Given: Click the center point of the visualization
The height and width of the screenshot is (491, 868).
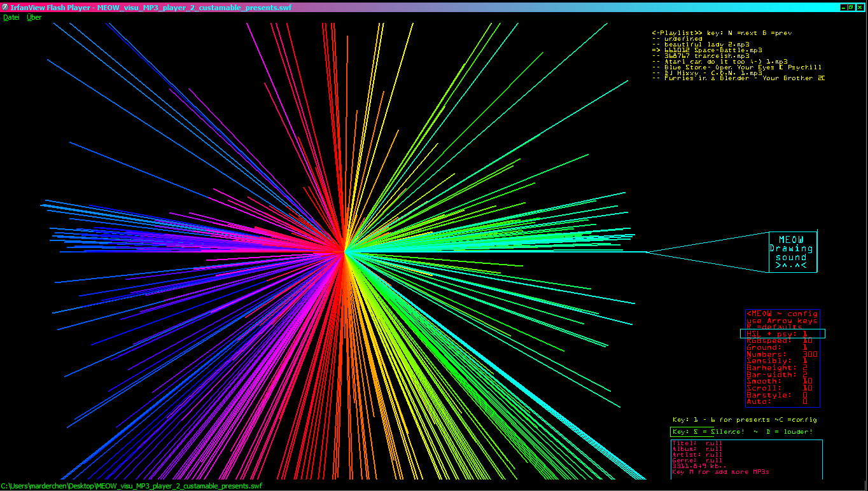Looking at the screenshot, I should pyautogui.click(x=345, y=252).
